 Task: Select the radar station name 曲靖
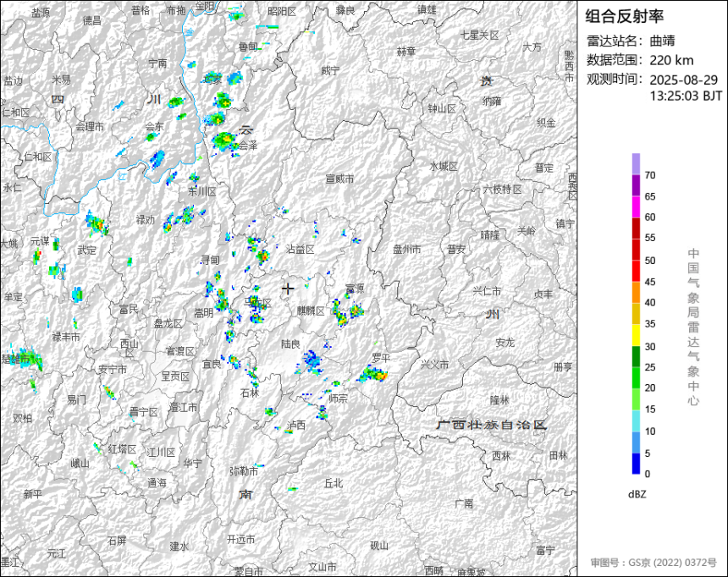pyautogui.click(x=663, y=41)
